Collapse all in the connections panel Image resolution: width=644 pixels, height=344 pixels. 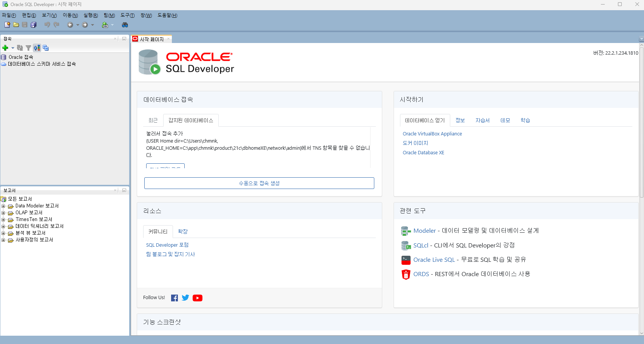[46, 48]
